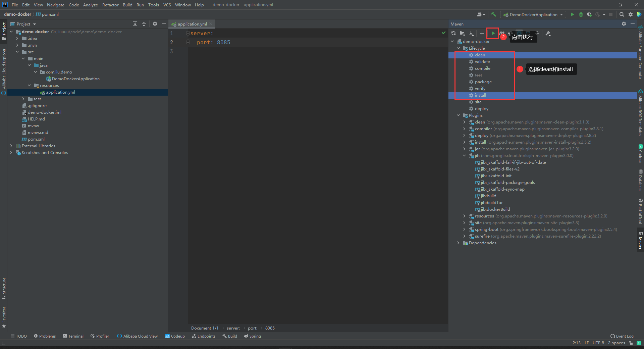The width and height of the screenshot is (644, 349).
Task: Open Maven panel gear options
Action: click(x=624, y=24)
